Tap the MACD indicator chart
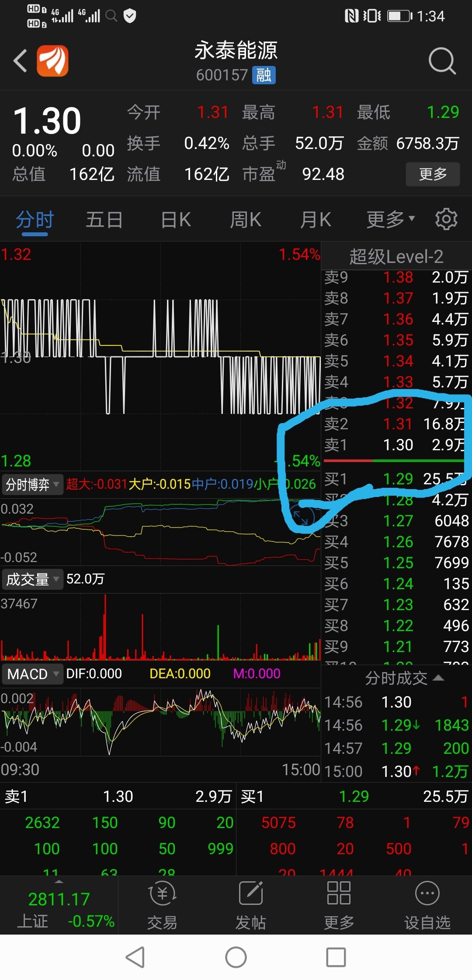472x980 pixels. click(160, 722)
